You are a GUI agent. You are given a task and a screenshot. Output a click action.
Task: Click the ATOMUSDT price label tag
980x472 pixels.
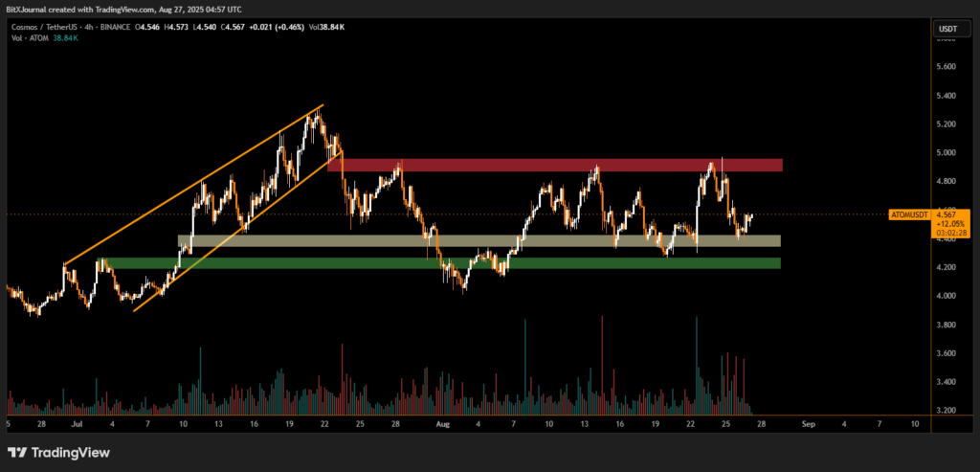pyautogui.click(x=908, y=214)
